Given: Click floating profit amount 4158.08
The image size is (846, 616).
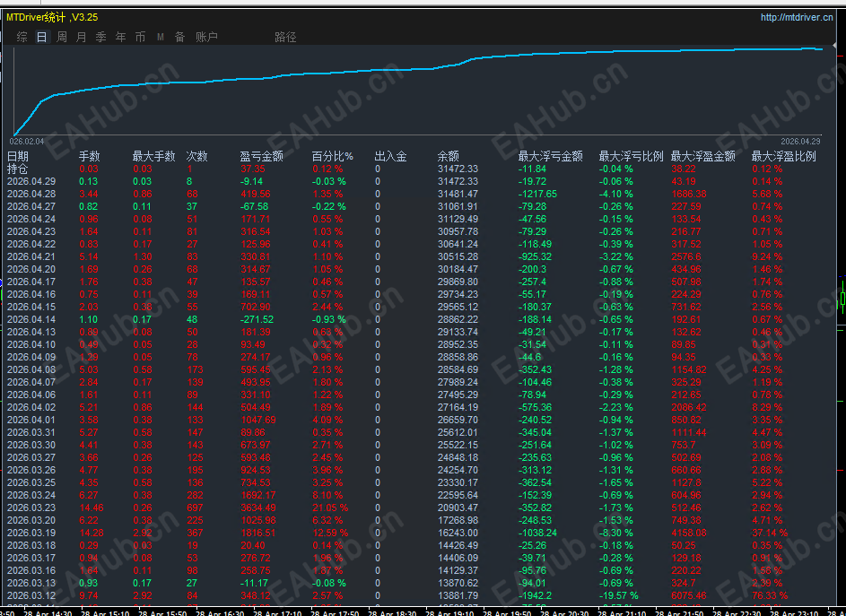Looking at the screenshot, I should (689, 533).
